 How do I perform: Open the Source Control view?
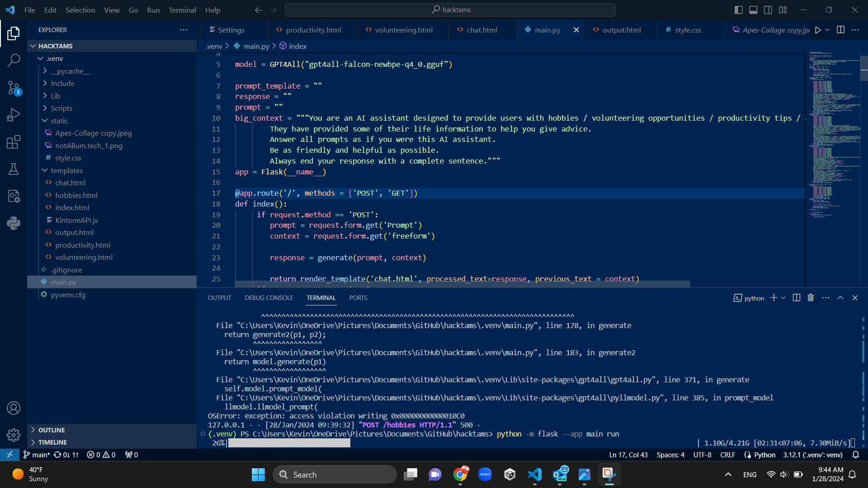click(x=14, y=88)
